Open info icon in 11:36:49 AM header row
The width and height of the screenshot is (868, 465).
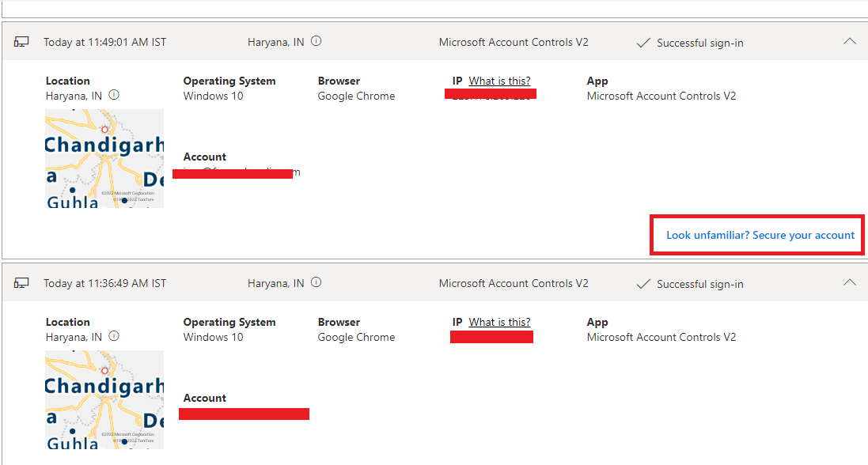click(x=316, y=282)
